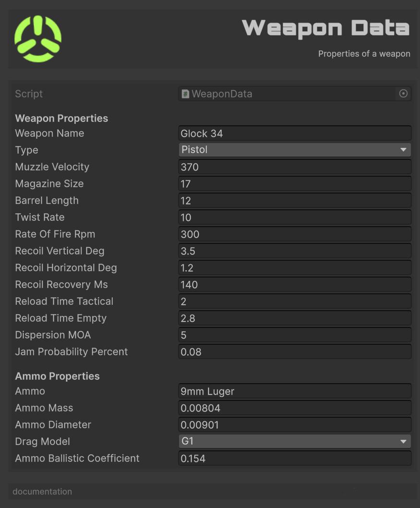Select the Rate Of Fire Rpm field
420x508 pixels.
295,234
